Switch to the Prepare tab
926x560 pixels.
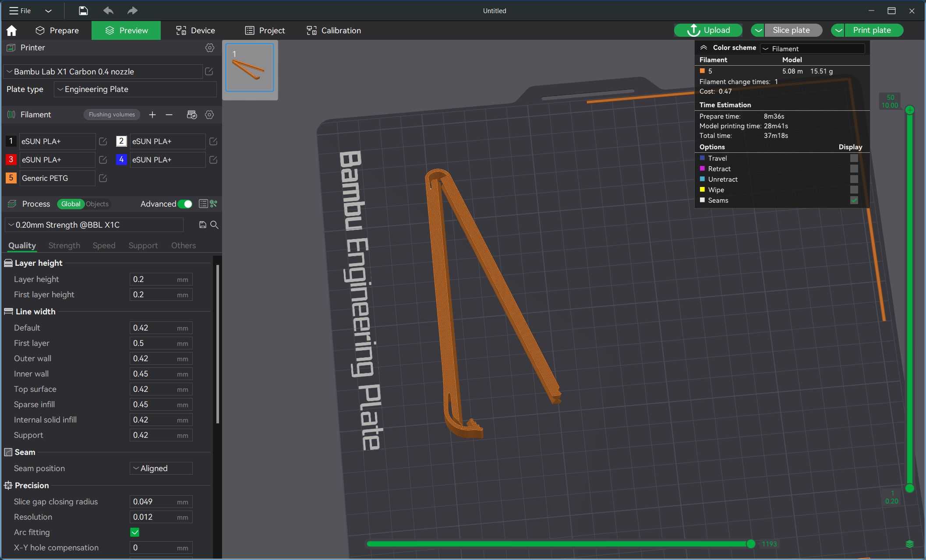coord(57,30)
